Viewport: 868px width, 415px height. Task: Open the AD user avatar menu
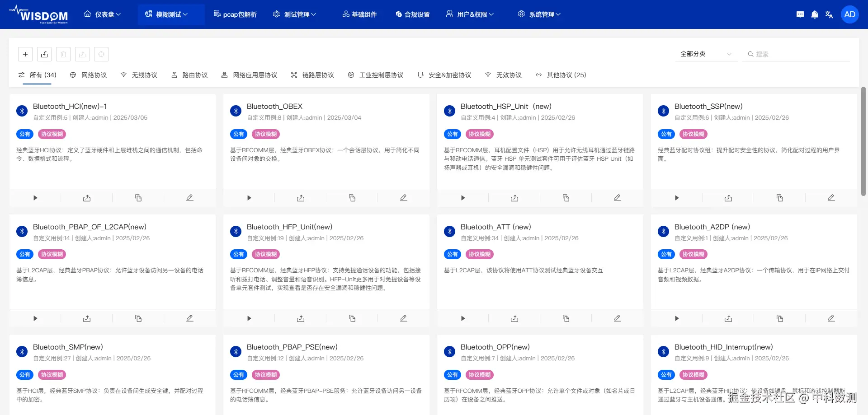coord(850,14)
